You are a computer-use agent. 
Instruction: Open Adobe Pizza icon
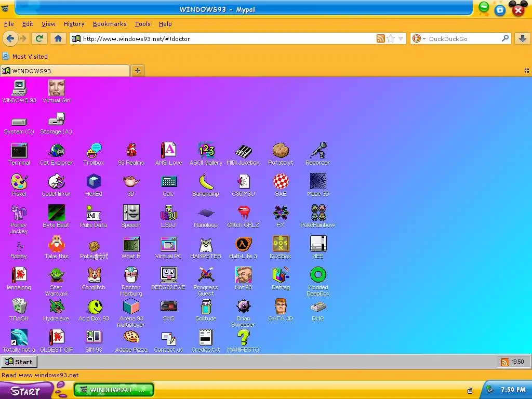pyautogui.click(x=131, y=341)
